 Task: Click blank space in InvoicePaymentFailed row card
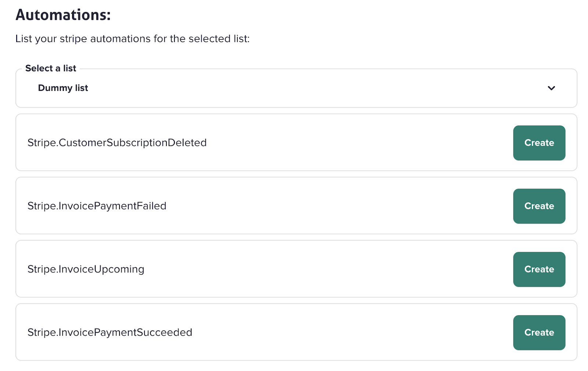pyautogui.click(x=331, y=206)
